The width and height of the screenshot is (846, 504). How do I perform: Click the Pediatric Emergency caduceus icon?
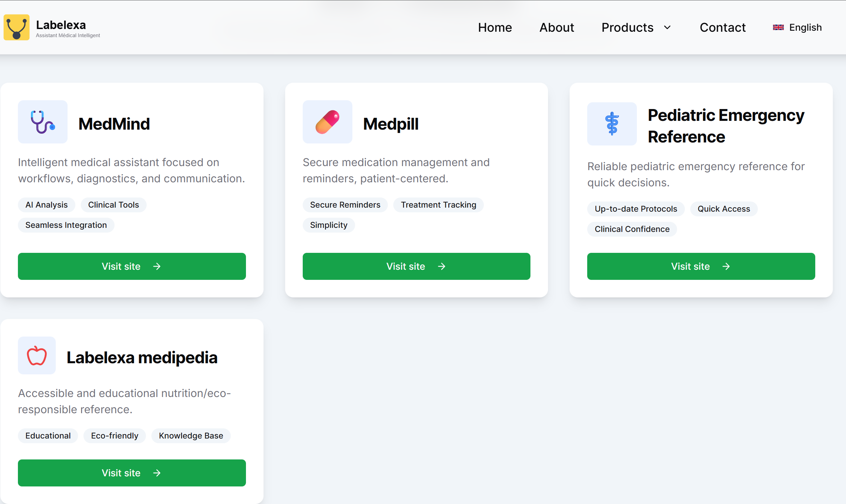coord(612,124)
